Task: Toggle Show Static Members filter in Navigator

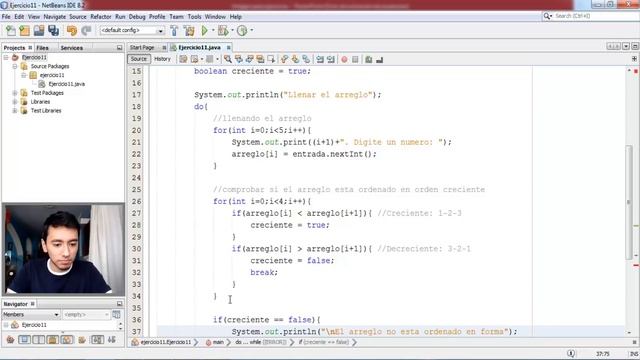Action: pyautogui.click(x=39, y=340)
